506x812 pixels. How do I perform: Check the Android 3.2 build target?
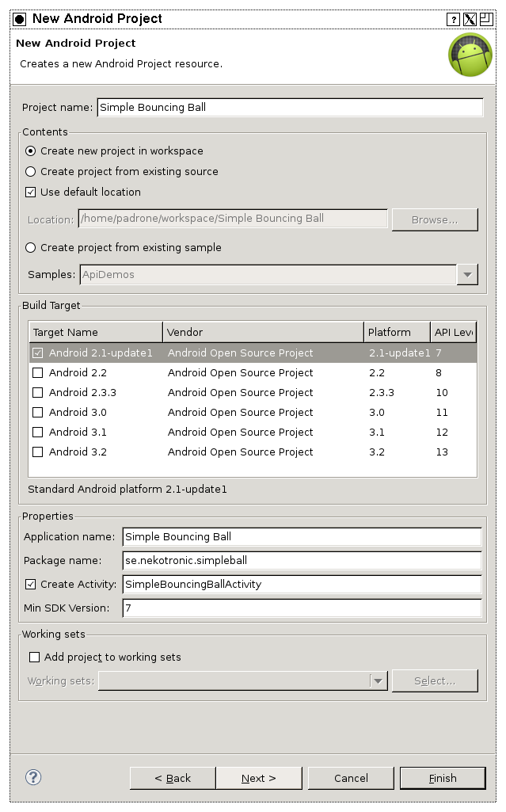tap(38, 452)
